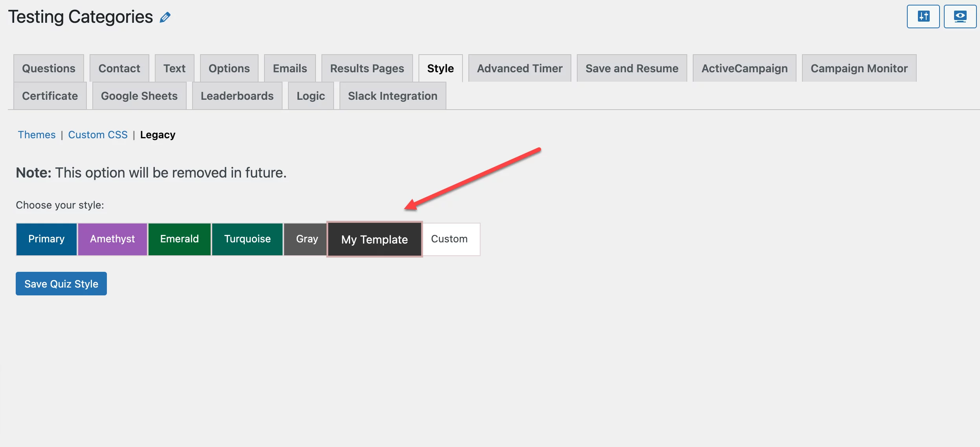
Task: Select the Text tab
Action: click(174, 68)
